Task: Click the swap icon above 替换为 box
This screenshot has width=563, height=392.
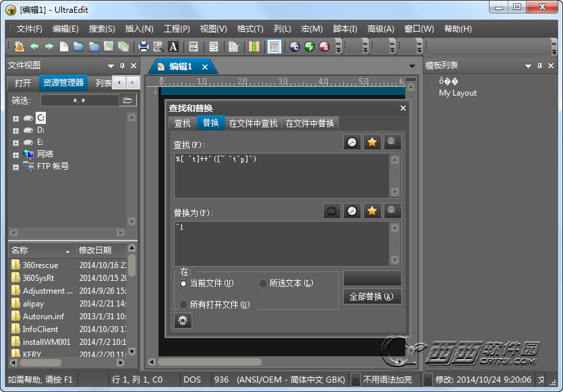Action: 332,211
